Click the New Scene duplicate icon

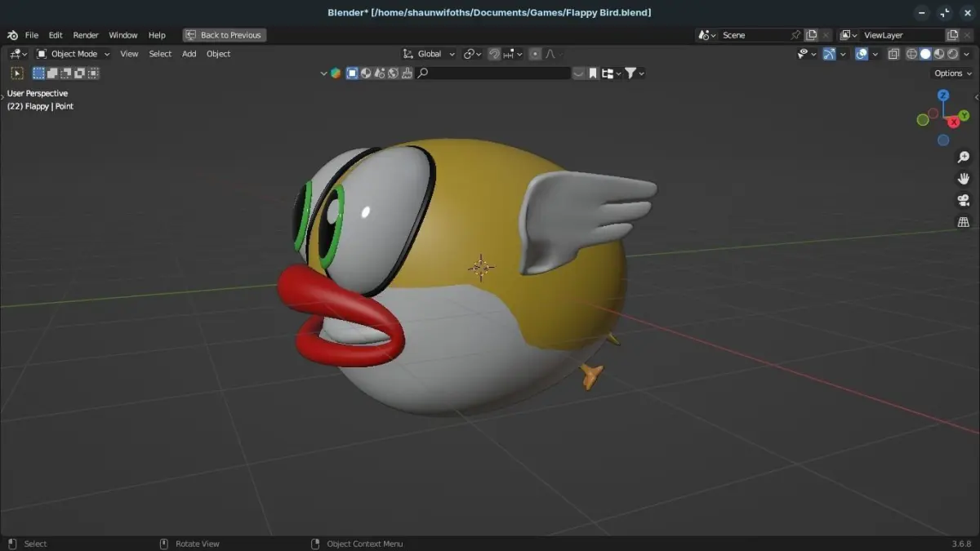click(x=812, y=35)
